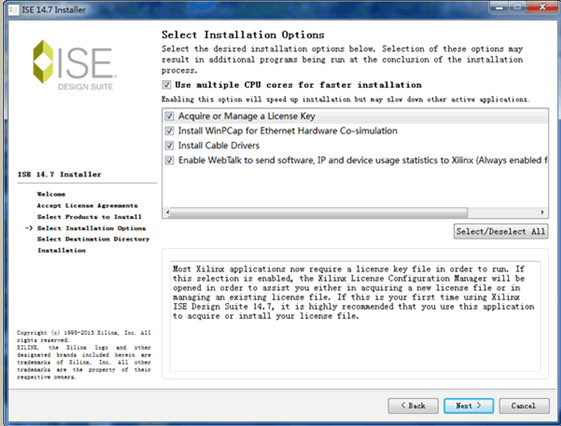Click the ISE Design Suite logo
Screen dimensions: 561x426
coord(74,64)
